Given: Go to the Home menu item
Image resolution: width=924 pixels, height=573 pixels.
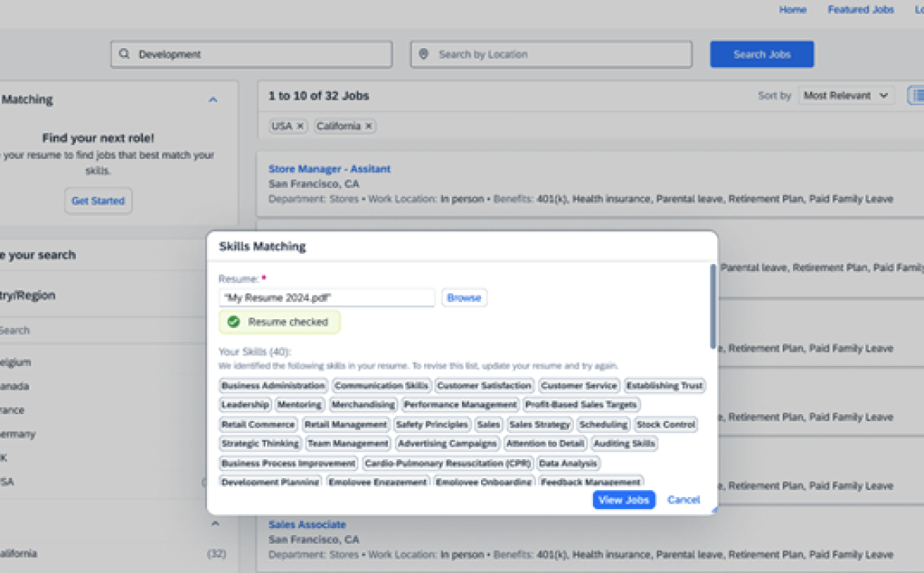Looking at the screenshot, I should tap(793, 9).
